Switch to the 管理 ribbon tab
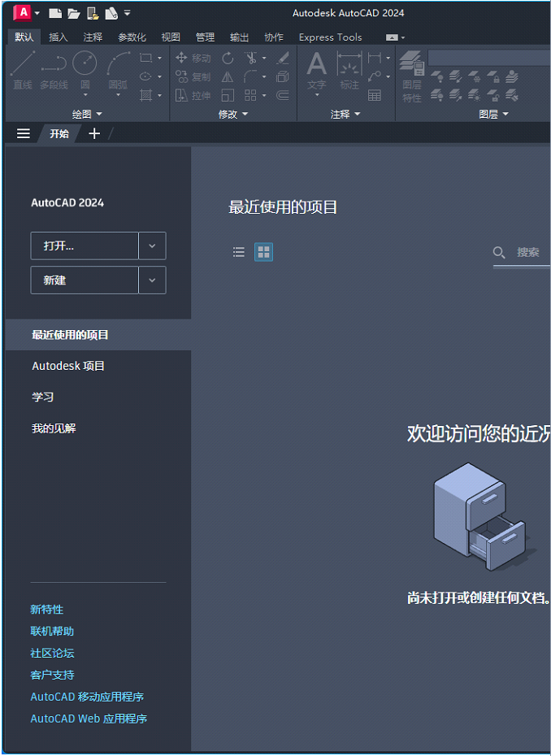Viewport: 551px width, 756px height. 205,37
